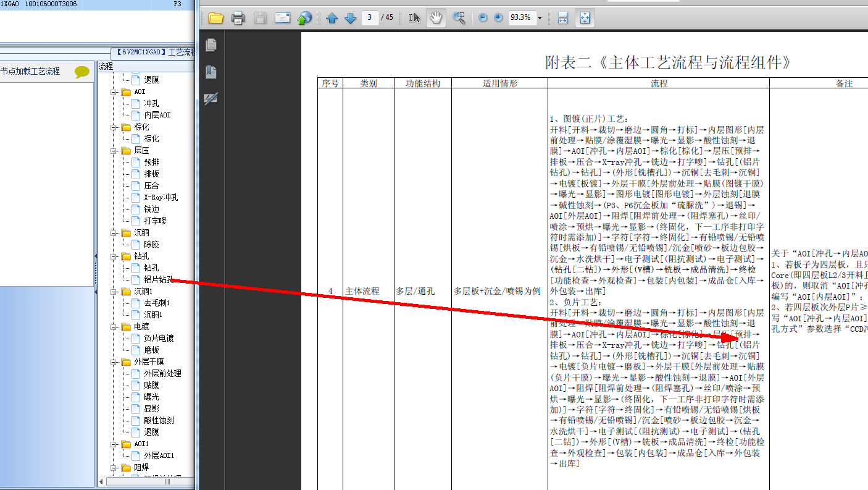Print the PDF document
Image resolution: width=868 pixels, height=490 pixels.
pos(238,18)
